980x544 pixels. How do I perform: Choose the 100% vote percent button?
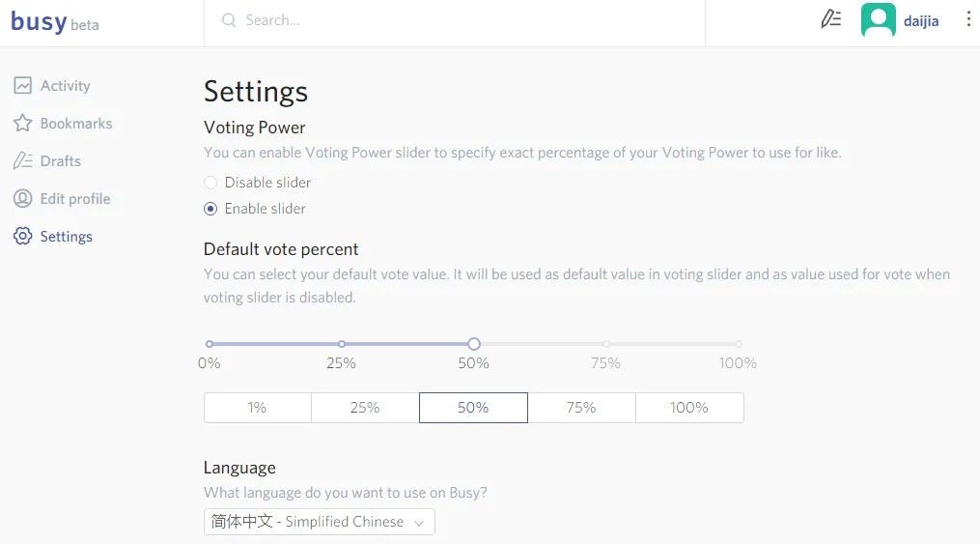(689, 408)
